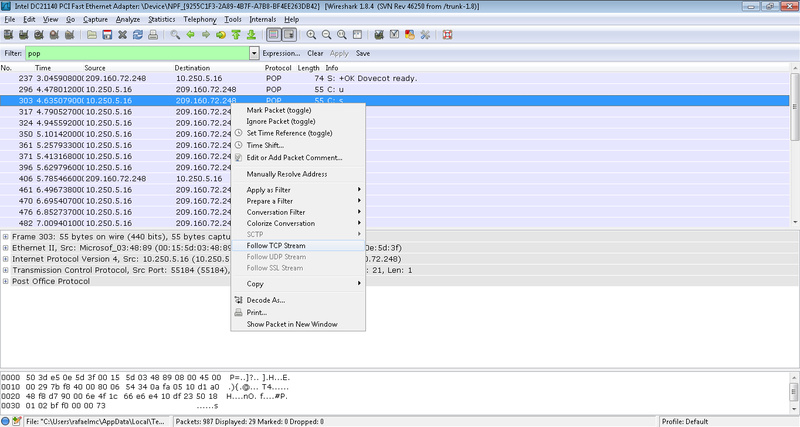Expand Transmission Control Protocol node
This screenshot has width=800, height=427.
click(5, 270)
